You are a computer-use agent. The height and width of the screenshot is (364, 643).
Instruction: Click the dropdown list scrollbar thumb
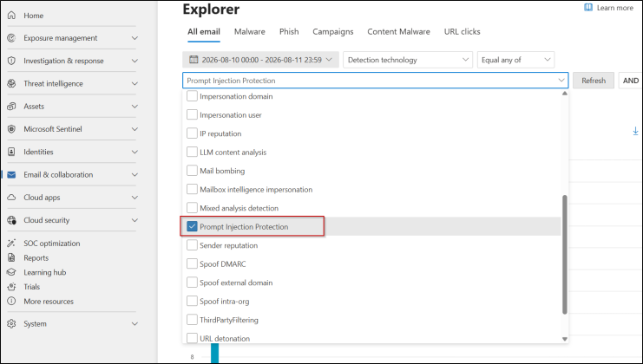[x=565, y=255]
